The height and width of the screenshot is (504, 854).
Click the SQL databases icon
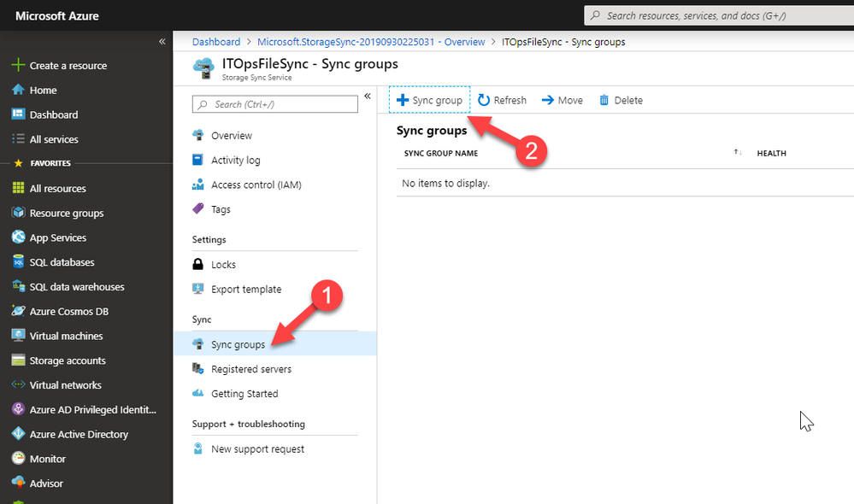tap(18, 261)
